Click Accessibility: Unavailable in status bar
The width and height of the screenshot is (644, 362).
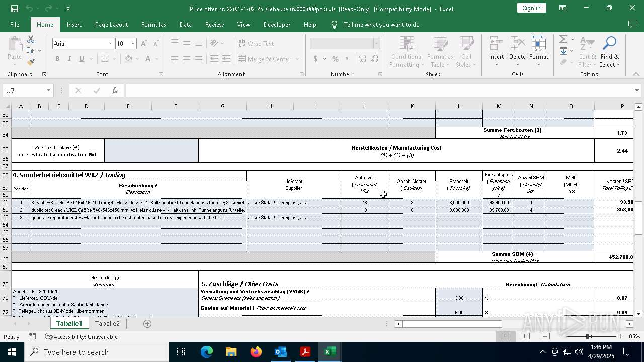pos(81,337)
